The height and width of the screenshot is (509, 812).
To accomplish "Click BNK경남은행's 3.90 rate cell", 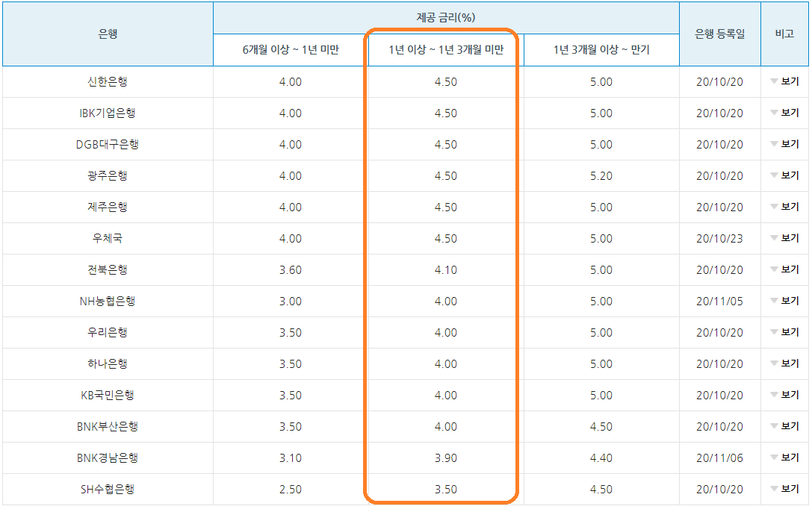I will click(x=446, y=458).
